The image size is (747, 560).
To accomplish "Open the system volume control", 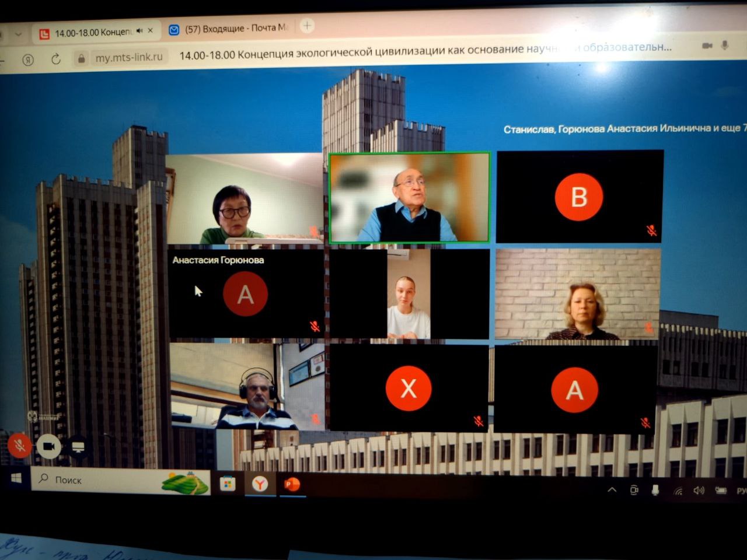I will 699,491.
